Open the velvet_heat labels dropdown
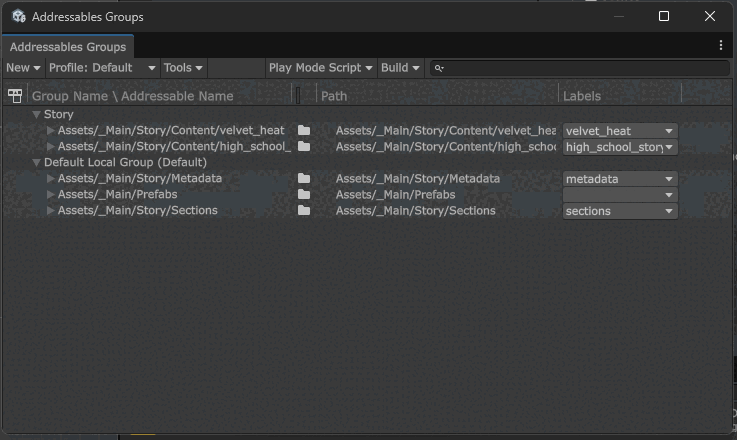Viewport: 737px width, 440px height. 620,131
